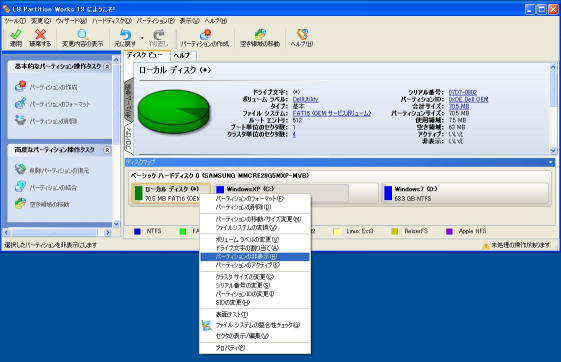The width and height of the screenshot is (561, 362).
Task: Click the left panel horizontal scroll-right arrow
Action: (x=108, y=233)
